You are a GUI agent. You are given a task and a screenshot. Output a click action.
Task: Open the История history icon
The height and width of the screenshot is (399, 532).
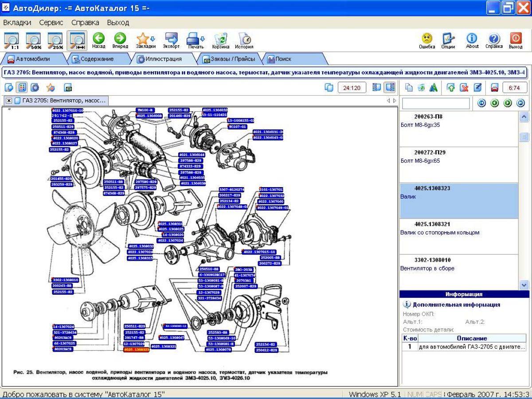coord(244,40)
